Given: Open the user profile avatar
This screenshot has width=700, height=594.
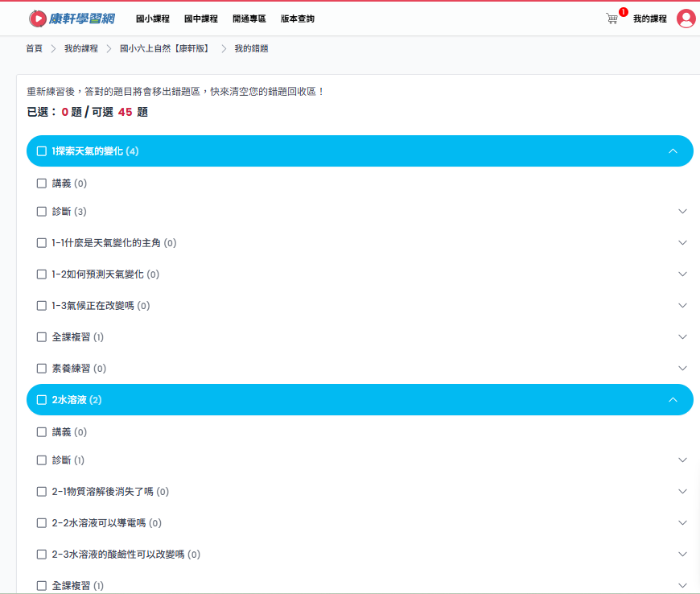Looking at the screenshot, I should point(686,19).
